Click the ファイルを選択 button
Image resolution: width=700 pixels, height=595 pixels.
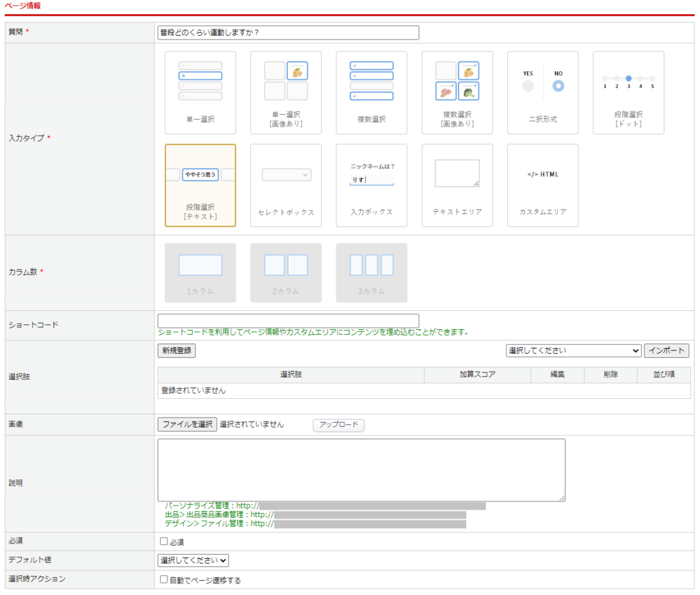(187, 424)
